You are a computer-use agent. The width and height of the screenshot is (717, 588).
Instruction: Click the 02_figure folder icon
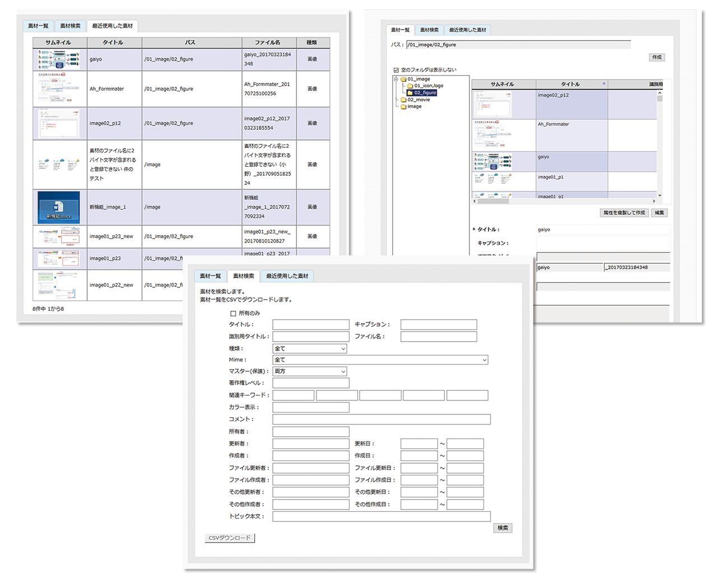click(410, 93)
